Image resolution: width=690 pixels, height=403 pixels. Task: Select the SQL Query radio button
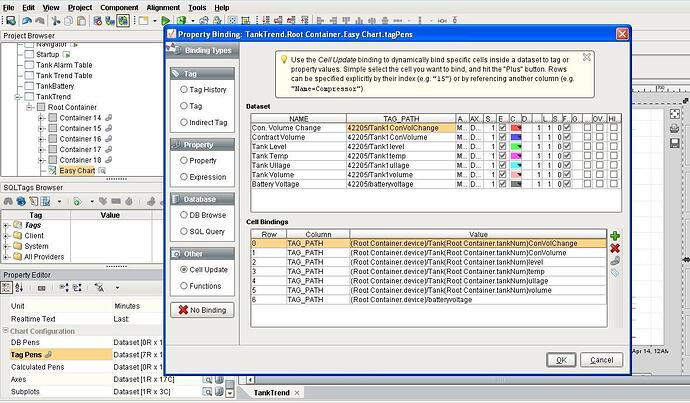tap(184, 231)
